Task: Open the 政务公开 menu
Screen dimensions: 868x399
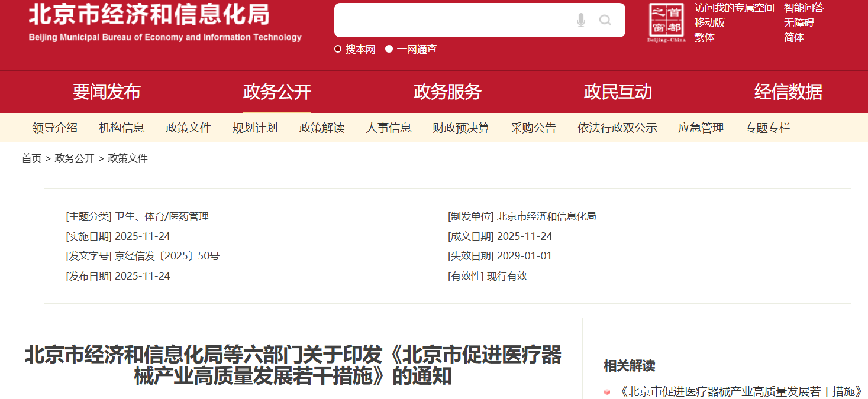Action: coord(277,92)
